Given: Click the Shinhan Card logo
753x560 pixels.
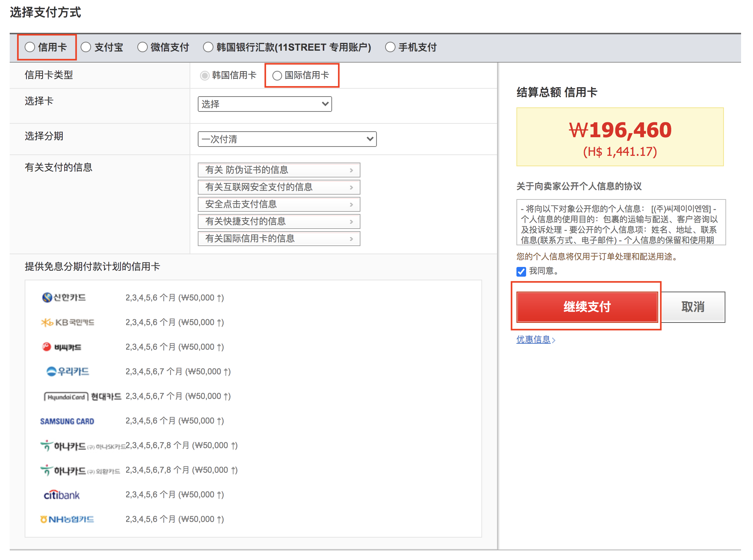Looking at the screenshot, I should tap(64, 298).
